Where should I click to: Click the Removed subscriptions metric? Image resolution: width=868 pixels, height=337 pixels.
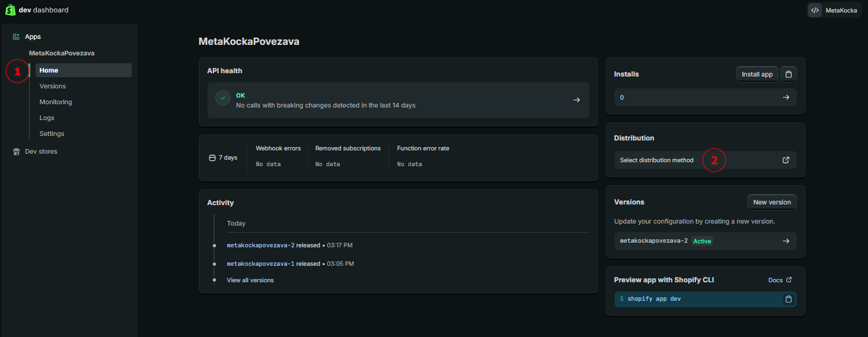348,148
